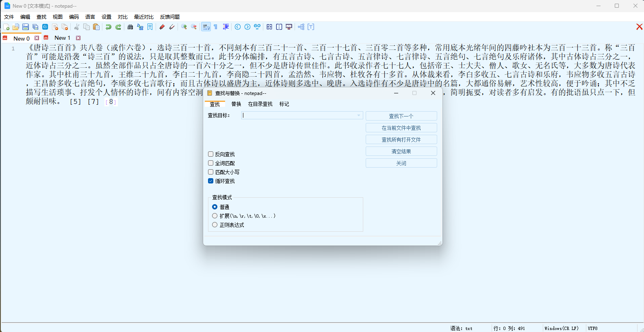Open the 查找 menu in menu bar

coord(41,17)
